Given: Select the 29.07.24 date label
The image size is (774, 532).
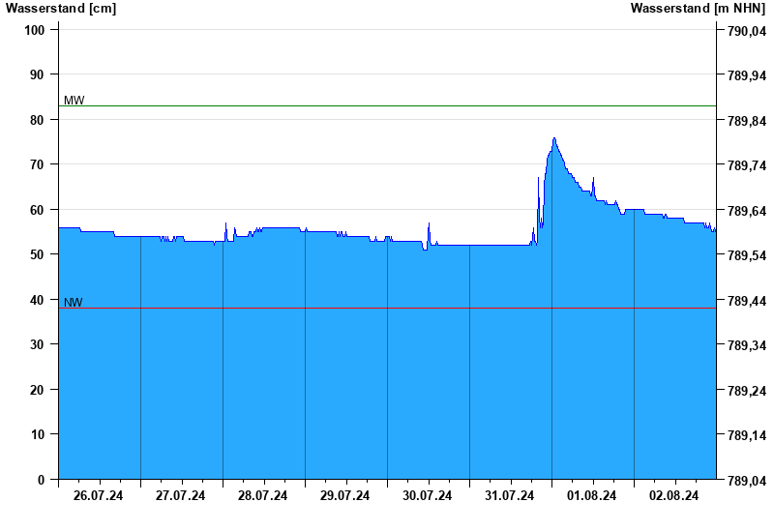Looking at the screenshot, I should (344, 495).
